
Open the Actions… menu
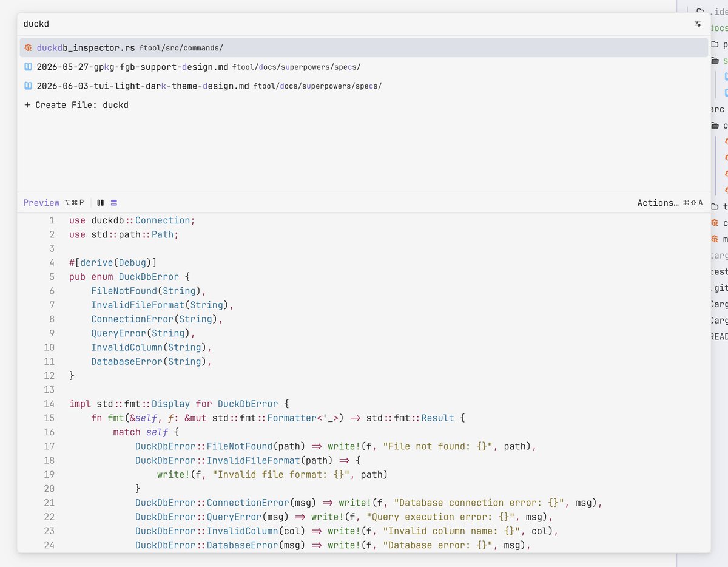[670, 203]
